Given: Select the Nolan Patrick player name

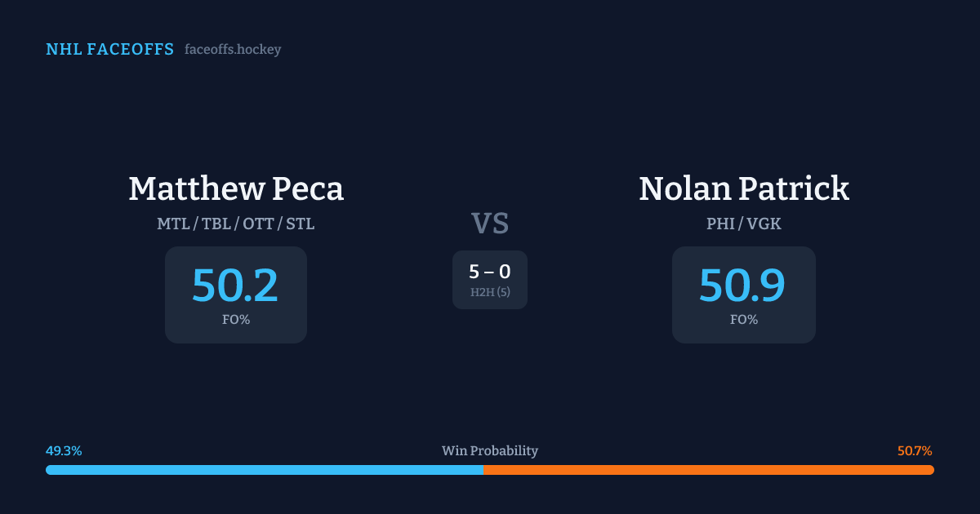Looking at the screenshot, I should tap(744, 188).
